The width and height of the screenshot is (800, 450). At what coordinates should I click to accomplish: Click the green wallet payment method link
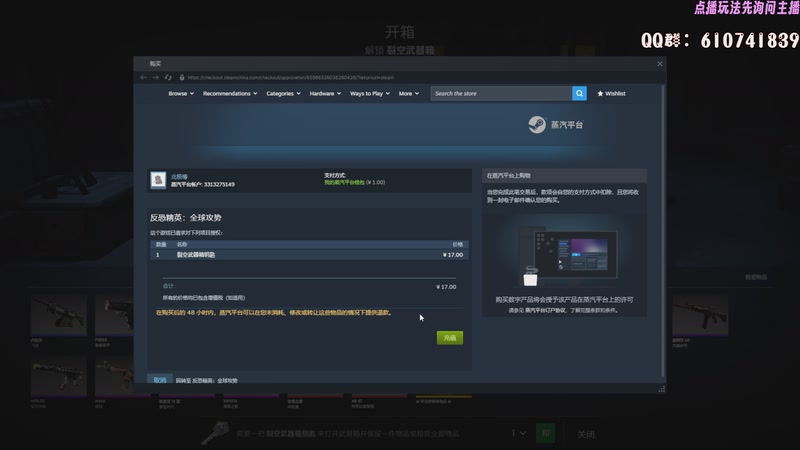click(x=344, y=182)
